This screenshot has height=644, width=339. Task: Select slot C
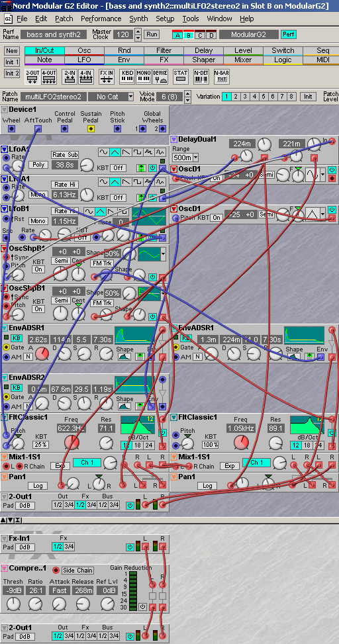(x=200, y=35)
